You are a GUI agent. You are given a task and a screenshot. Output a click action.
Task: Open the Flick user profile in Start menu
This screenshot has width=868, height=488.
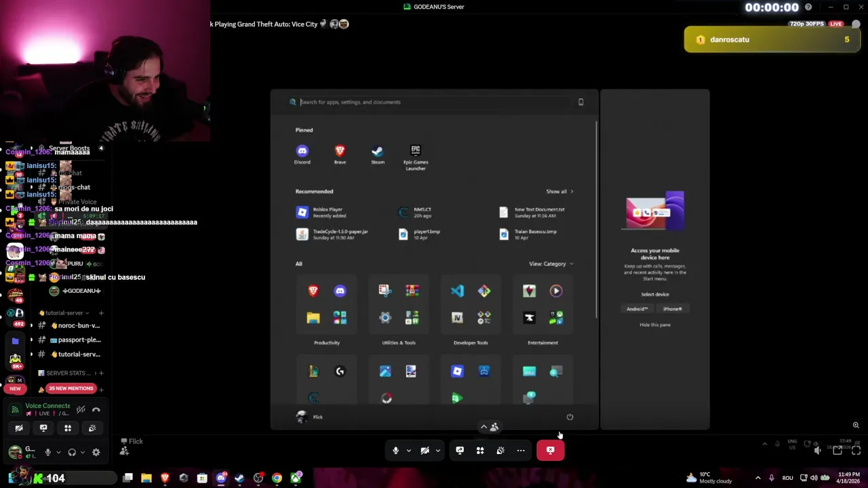(x=310, y=417)
